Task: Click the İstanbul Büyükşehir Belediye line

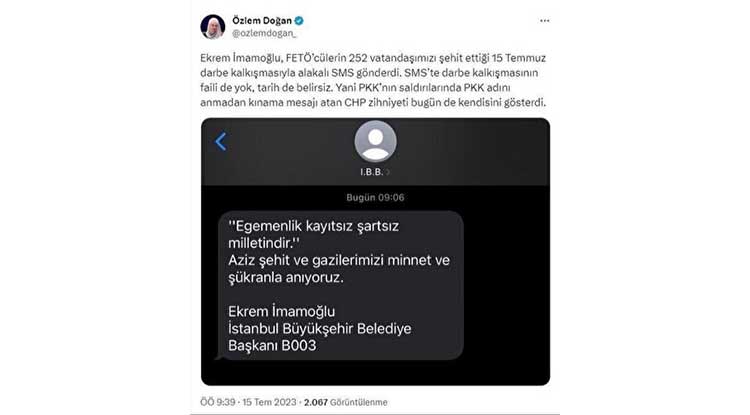Action: (320, 328)
